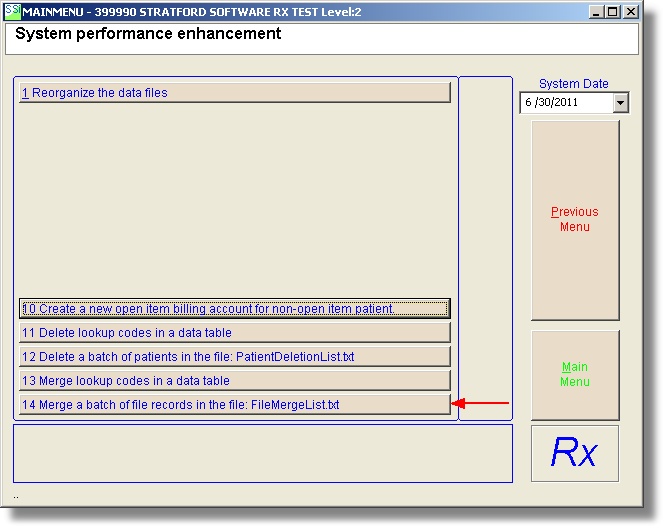Click the System Date label
This screenshot has height=529, width=665.
tap(573, 84)
